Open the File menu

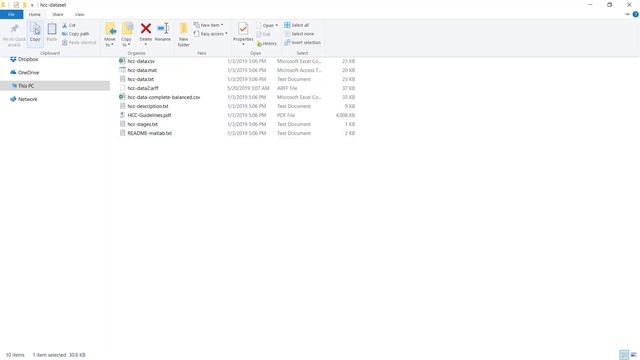[x=11, y=14]
